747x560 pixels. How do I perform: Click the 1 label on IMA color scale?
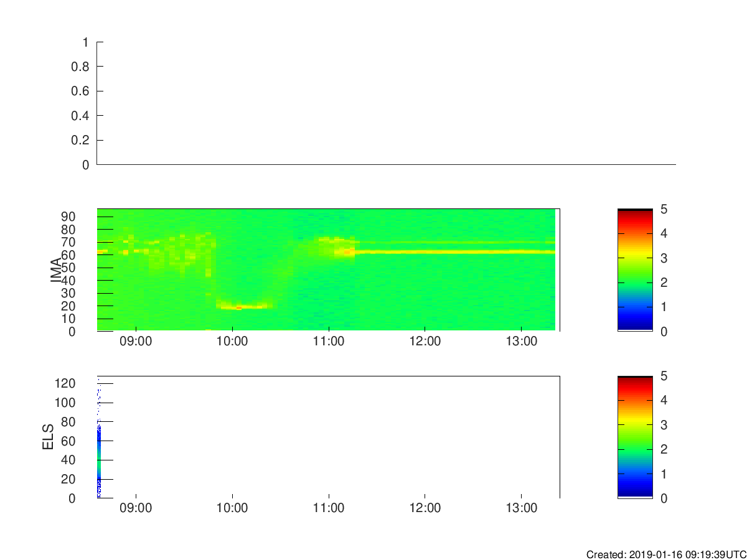(x=664, y=307)
